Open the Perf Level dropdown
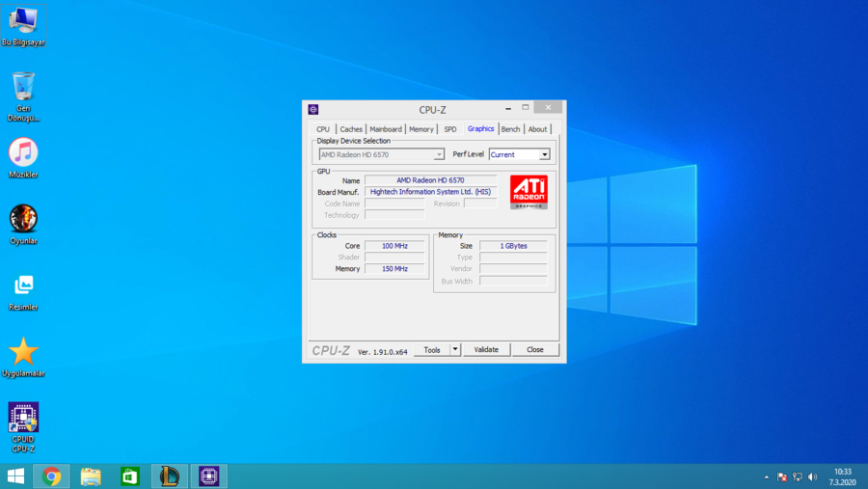This screenshot has height=489, width=868. point(519,154)
